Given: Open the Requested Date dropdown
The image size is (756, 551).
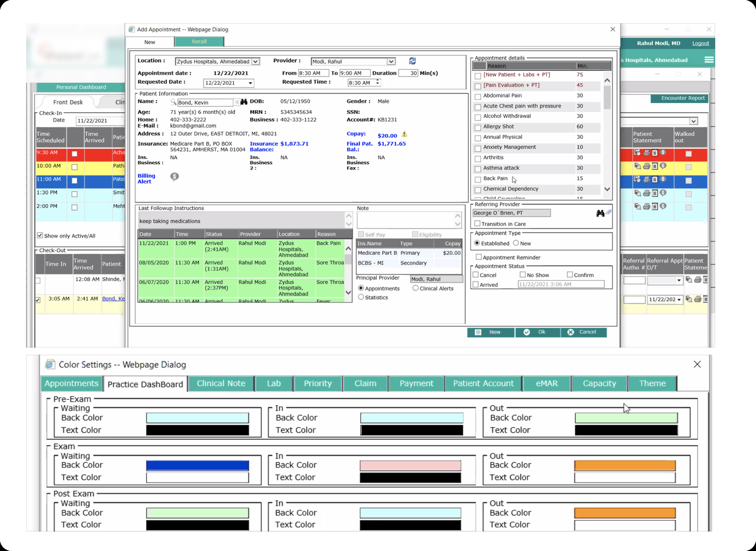Looking at the screenshot, I should 251,83.
